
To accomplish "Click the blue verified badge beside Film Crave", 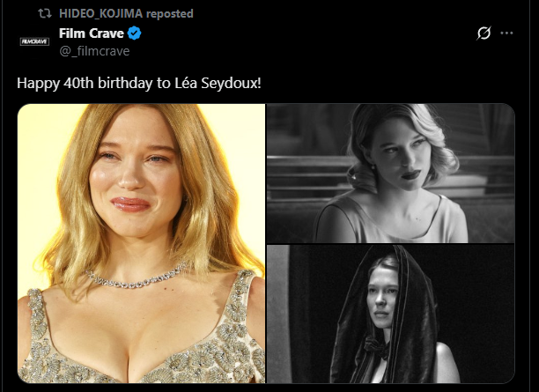I will pyautogui.click(x=134, y=33).
